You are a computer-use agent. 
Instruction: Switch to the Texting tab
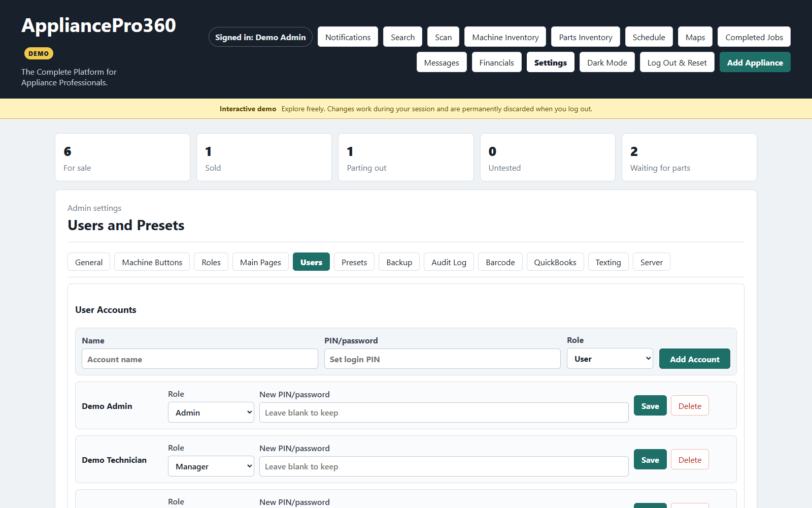pos(608,262)
